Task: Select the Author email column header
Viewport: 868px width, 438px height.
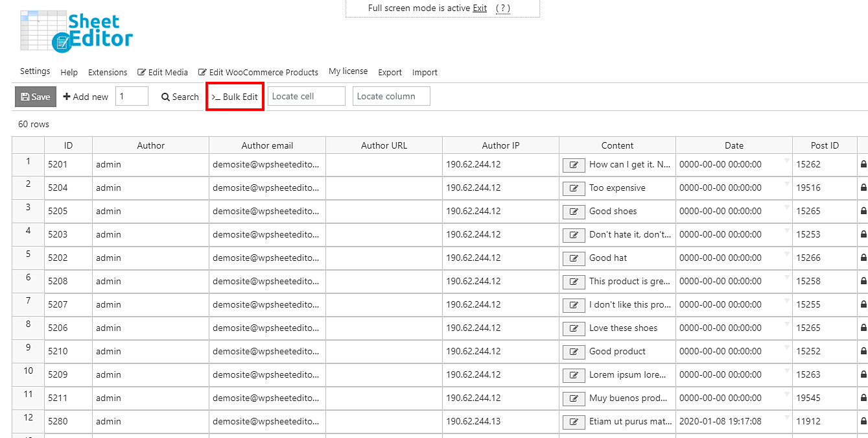Action: pos(267,145)
